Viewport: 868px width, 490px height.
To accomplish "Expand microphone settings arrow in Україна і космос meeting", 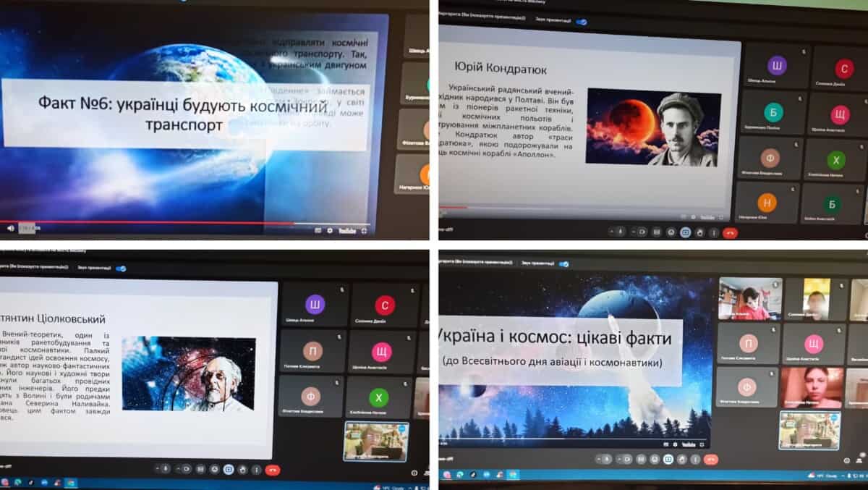I will pyautogui.click(x=598, y=459).
